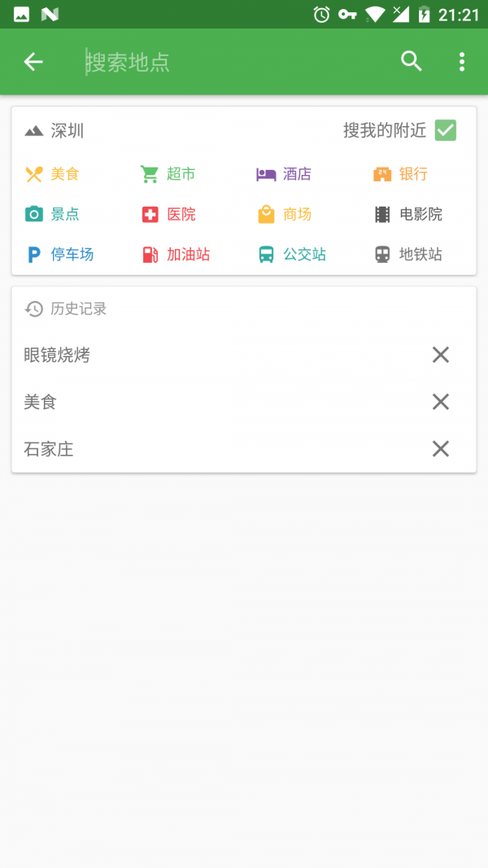Select the 美食 (food) category icon
The width and height of the screenshot is (488, 868).
coord(33,173)
